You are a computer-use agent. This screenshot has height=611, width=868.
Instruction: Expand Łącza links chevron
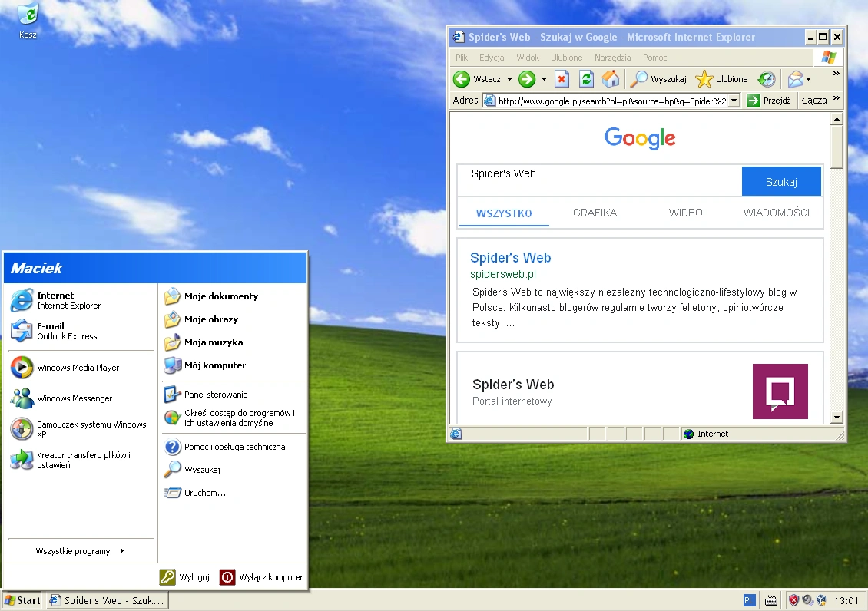pyautogui.click(x=836, y=98)
